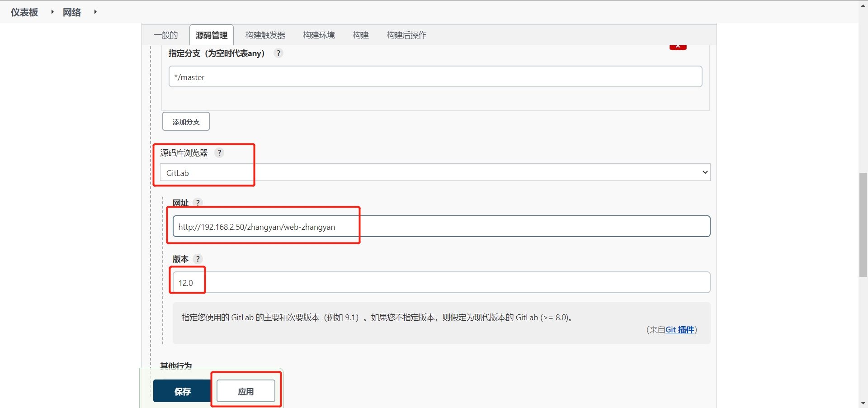868x408 pixels.
Task: Select the 源码管理 tab
Action: click(x=212, y=35)
